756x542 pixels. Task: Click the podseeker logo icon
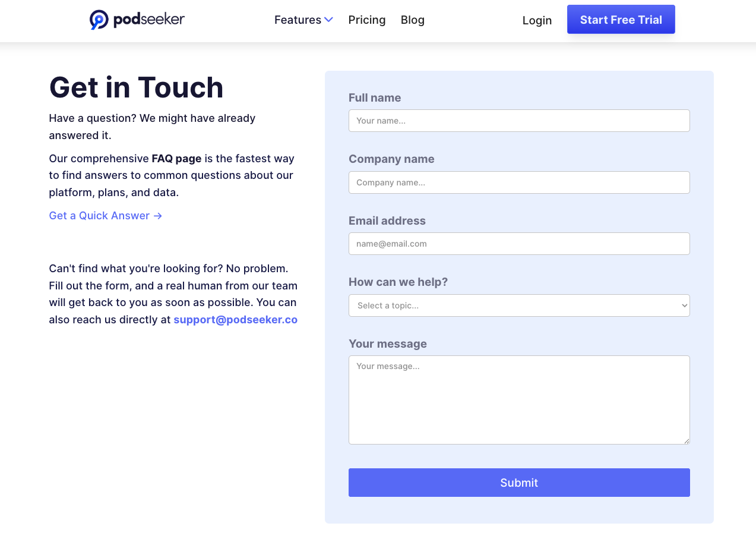pos(99,19)
